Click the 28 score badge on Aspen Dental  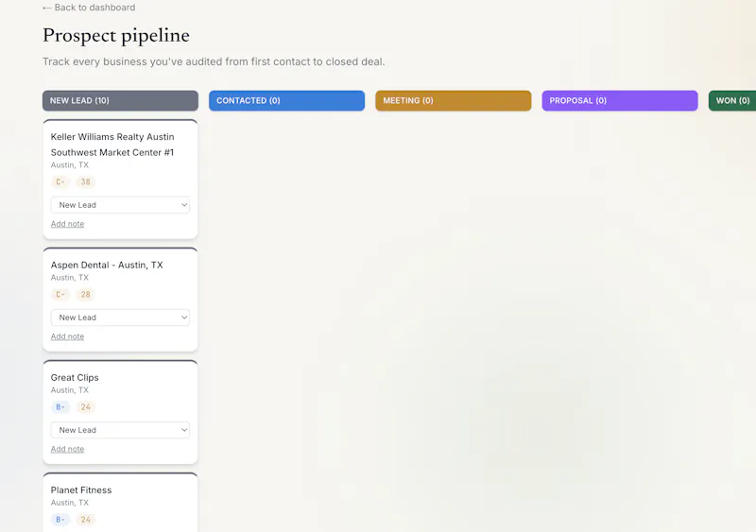pyautogui.click(x=85, y=294)
